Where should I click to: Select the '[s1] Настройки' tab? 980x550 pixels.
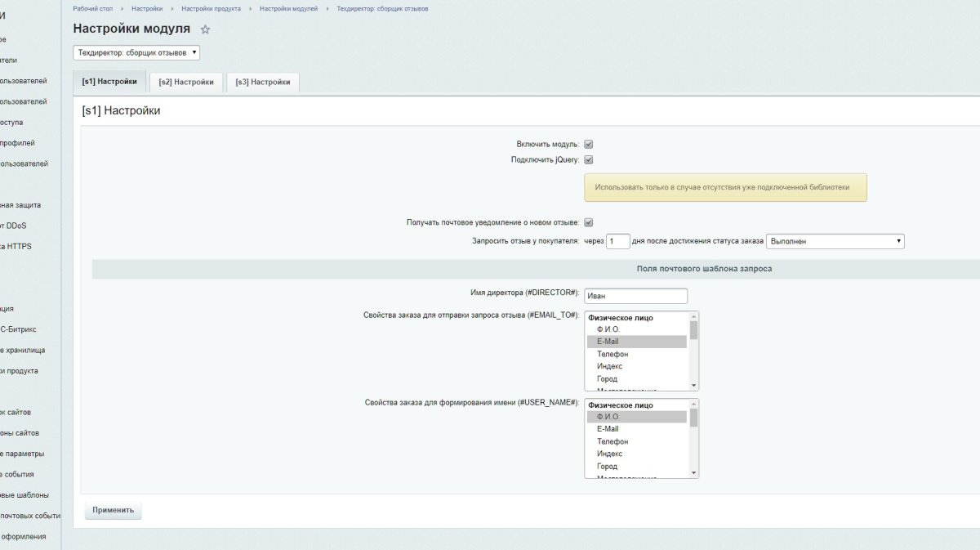109,82
